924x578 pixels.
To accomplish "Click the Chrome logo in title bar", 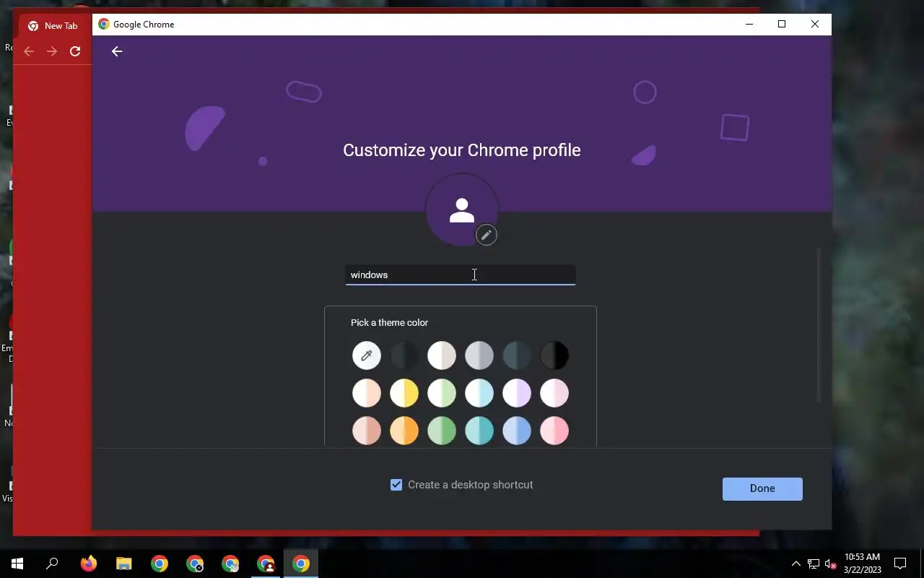I will 104,24.
